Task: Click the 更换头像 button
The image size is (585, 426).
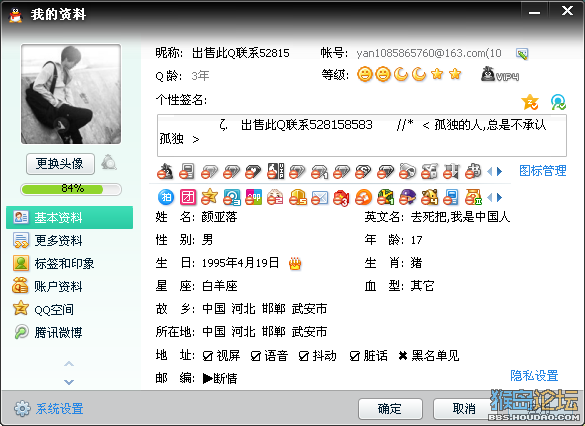Action: pos(60,163)
